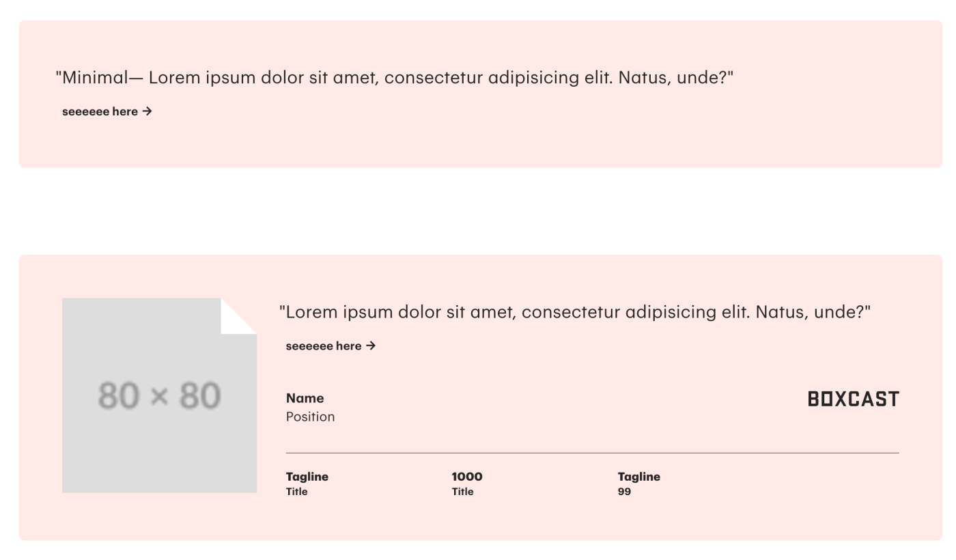Viewport: 956px width, 560px height.
Task: Click the quote starting with "Lorem ipsum dolor
Action: 575,312
